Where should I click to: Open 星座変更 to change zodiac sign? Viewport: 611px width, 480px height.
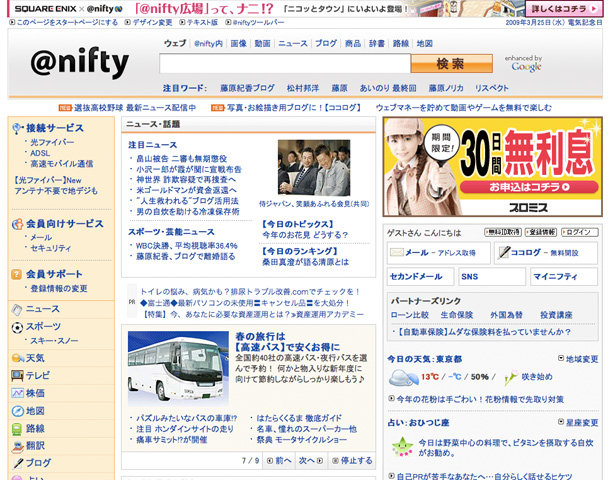[578, 423]
